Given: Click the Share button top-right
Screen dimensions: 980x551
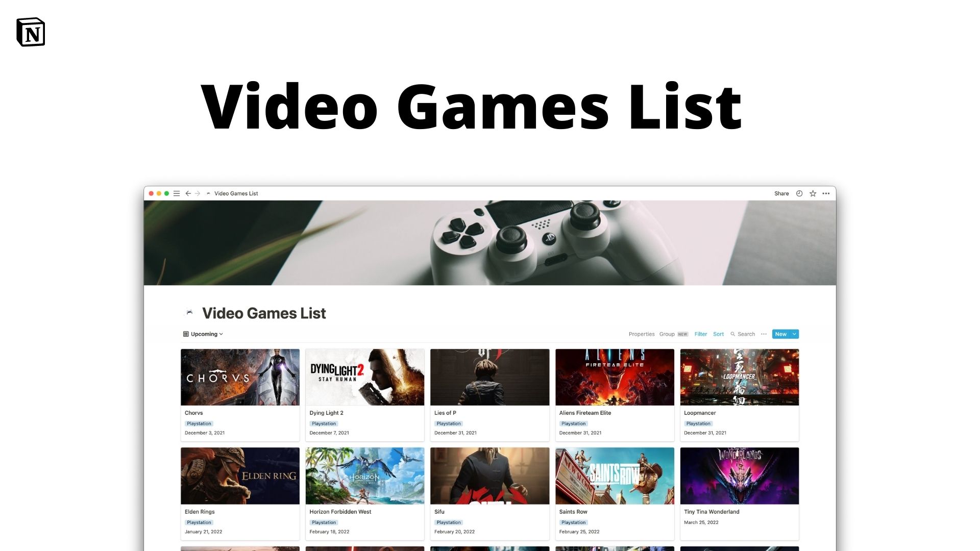Looking at the screenshot, I should point(781,194).
